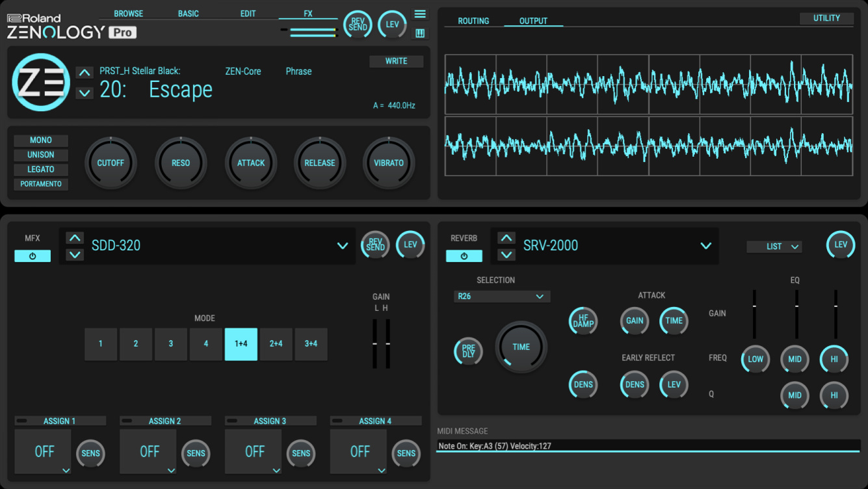
Task: Click the ASSIGN 3 SENS knob
Action: 301,453
